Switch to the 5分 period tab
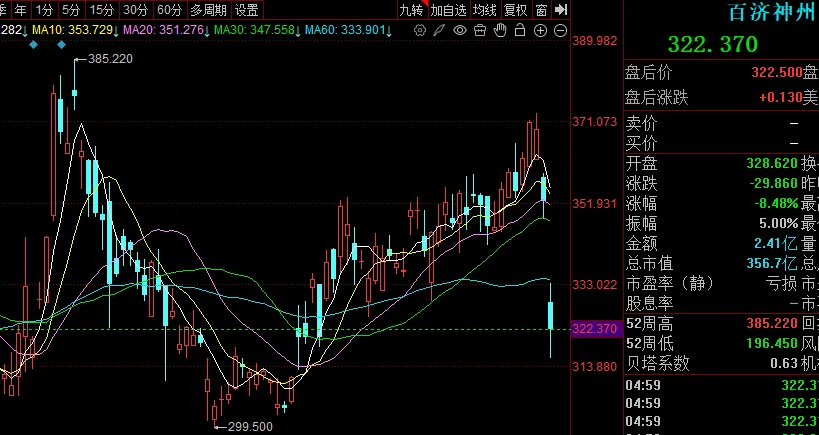Viewport: 819px width, 435px height. [71, 9]
